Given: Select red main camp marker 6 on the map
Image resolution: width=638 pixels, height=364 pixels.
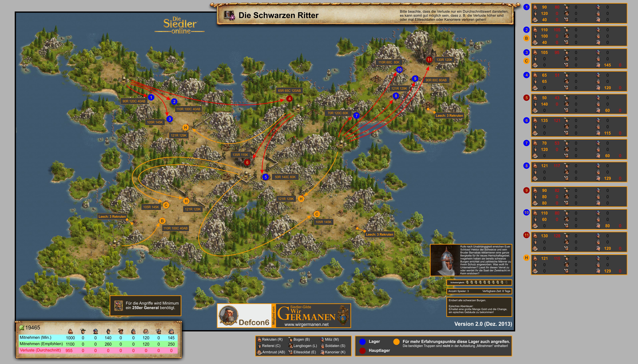Looking at the screenshot, I should coord(247,162).
